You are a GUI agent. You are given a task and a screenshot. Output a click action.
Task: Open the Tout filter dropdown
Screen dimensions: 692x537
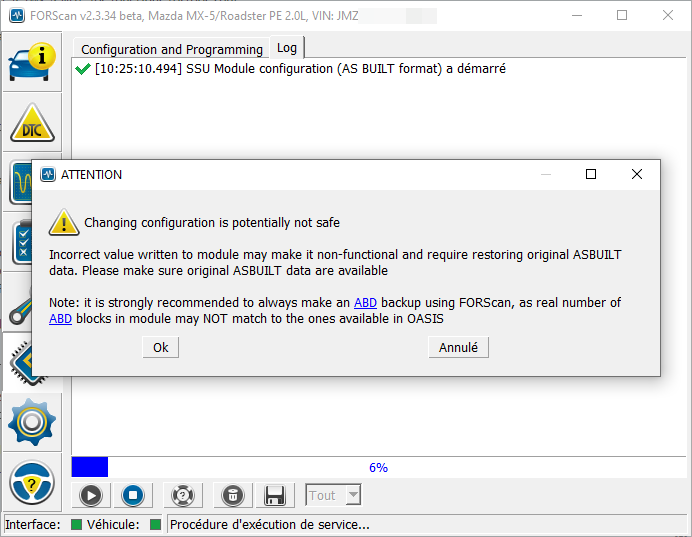333,495
